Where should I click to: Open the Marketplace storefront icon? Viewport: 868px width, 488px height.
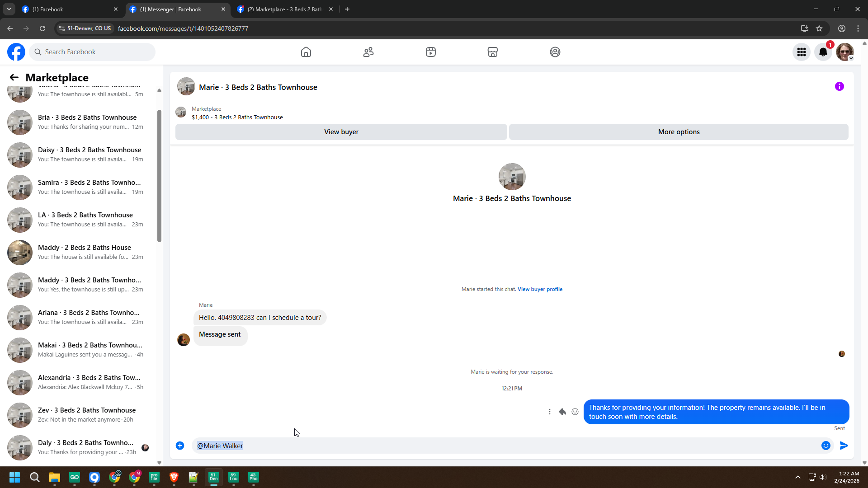click(x=493, y=52)
